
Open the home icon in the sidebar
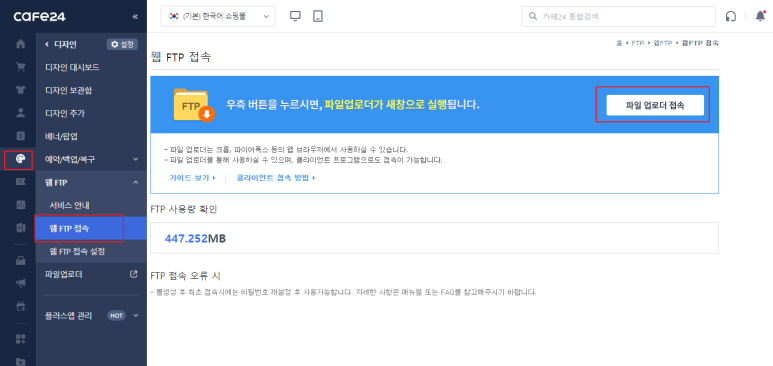pyautogui.click(x=21, y=44)
